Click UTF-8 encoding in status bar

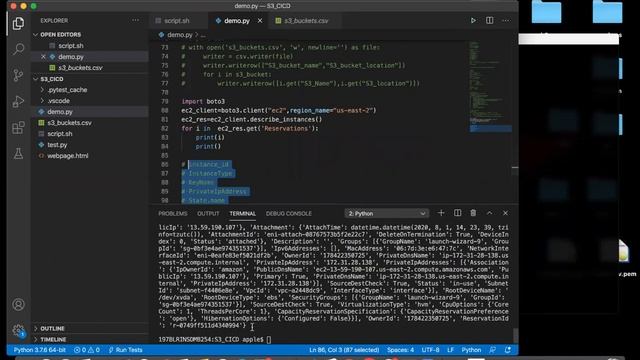(430, 350)
